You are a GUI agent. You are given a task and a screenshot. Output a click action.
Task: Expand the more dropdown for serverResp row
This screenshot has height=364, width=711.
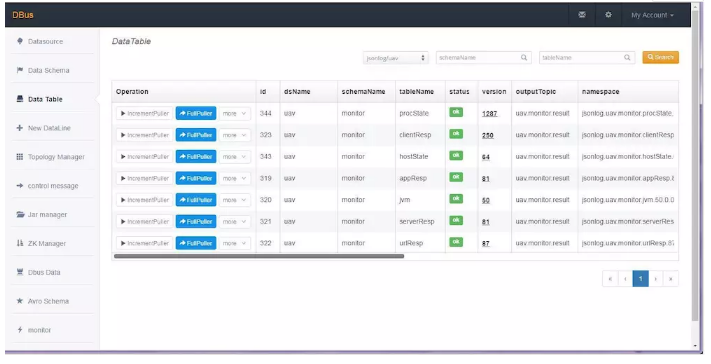click(234, 222)
